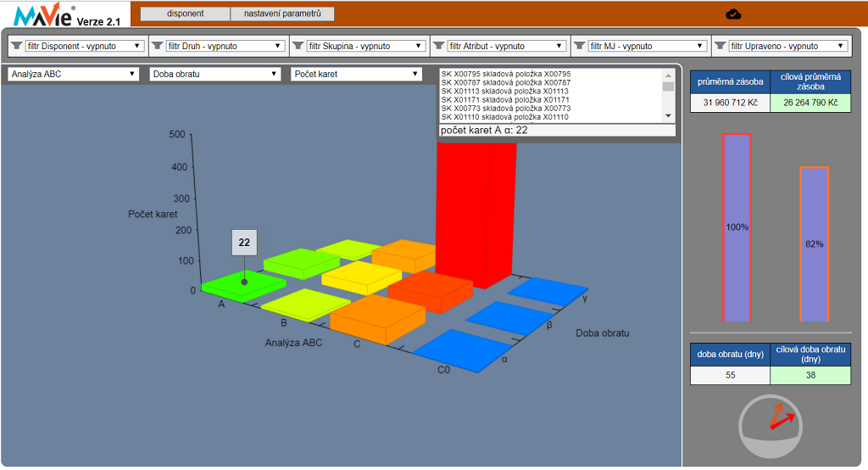This screenshot has width=868, height=470.
Task: Click the tall red chart bar
Action: click(x=475, y=212)
